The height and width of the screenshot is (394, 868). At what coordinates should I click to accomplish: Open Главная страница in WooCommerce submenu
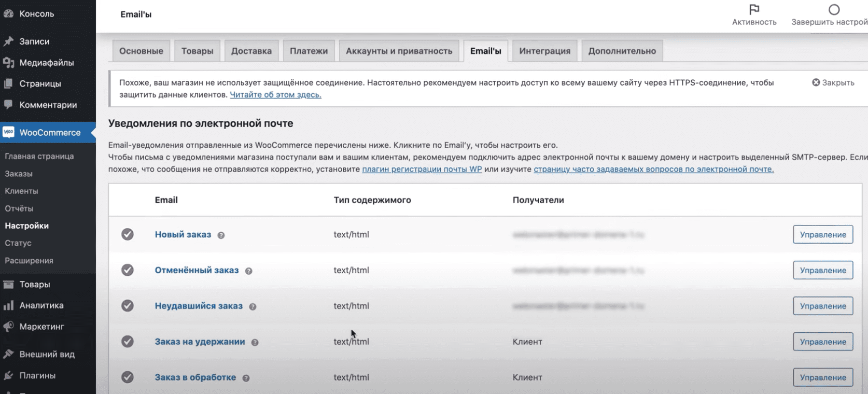[x=39, y=156]
